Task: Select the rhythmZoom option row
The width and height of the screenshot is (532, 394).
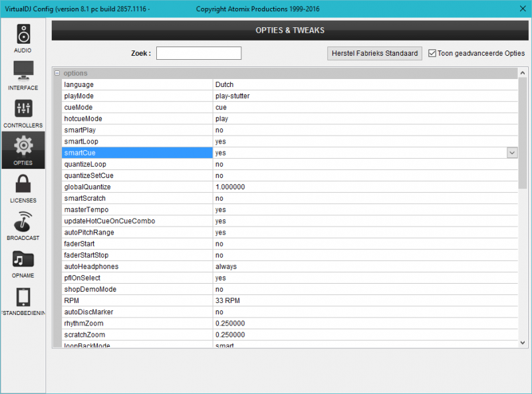Action: click(x=289, y=324)
